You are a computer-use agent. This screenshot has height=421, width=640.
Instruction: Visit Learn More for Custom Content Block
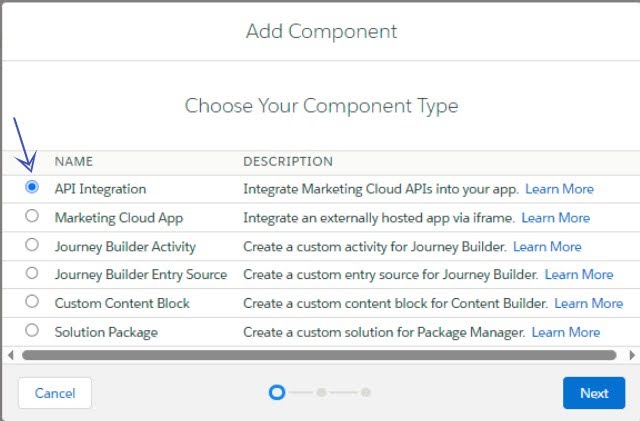pyautogui.click(x=589, y=303)
